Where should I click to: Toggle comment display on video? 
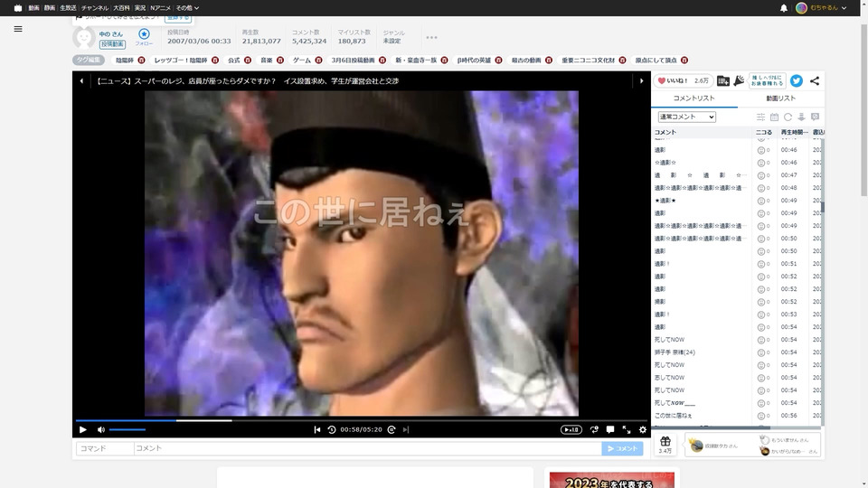610,429
